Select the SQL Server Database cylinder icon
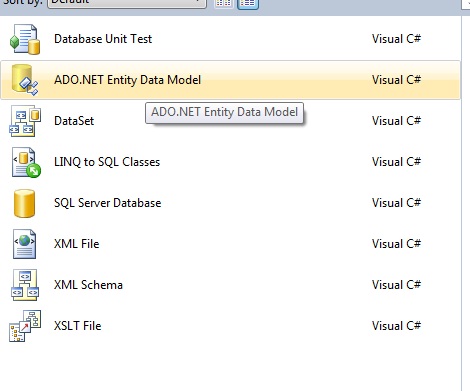 (x=24, y=203)
